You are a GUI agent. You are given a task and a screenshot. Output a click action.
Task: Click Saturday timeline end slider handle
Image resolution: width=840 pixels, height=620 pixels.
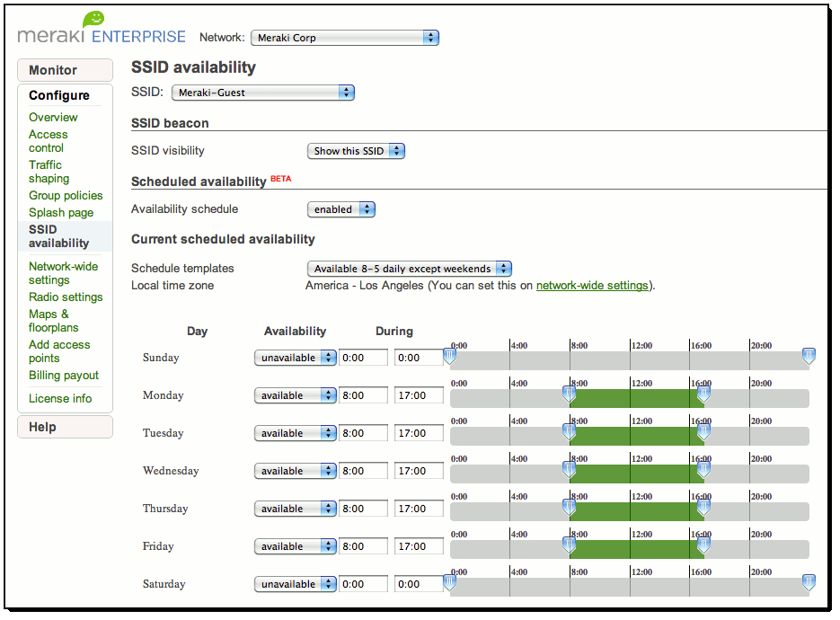809,582
